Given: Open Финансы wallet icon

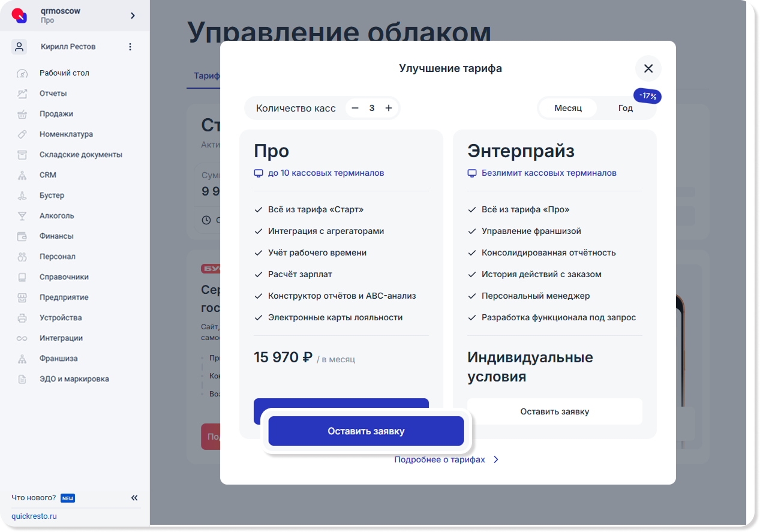Looking at the screenshot, I should [x=22, y=236].
